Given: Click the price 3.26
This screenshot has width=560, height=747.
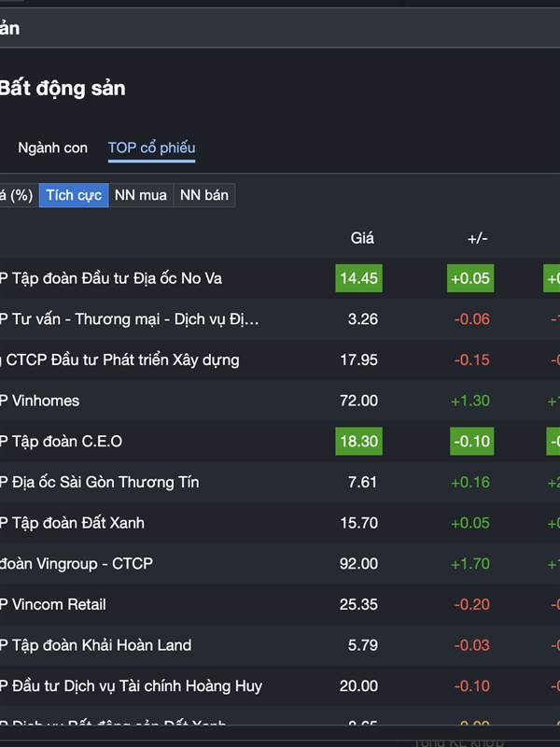Looking at the screenshot, I should 363,319.
